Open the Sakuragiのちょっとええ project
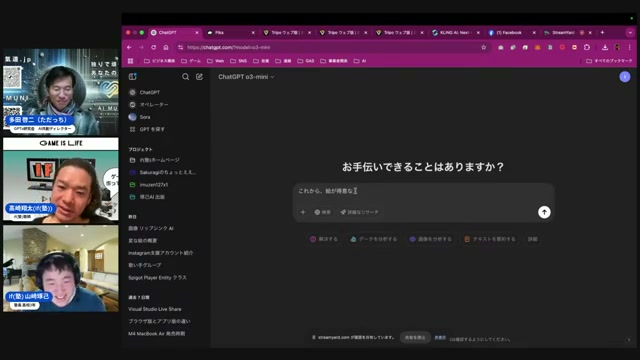The height and width of the screenshot is (360, 640). [x=163, y=172]
